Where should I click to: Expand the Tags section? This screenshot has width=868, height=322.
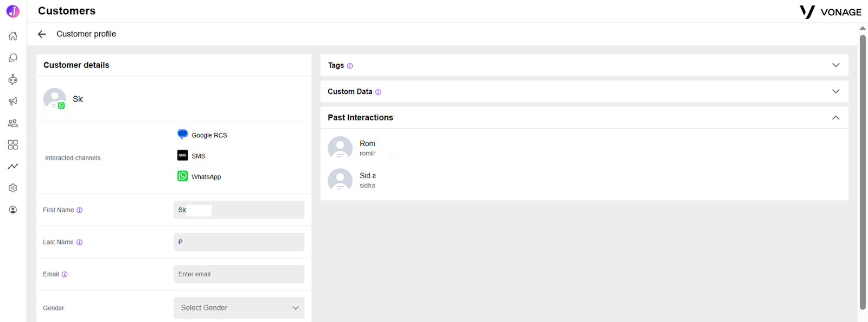pos(584,65)
